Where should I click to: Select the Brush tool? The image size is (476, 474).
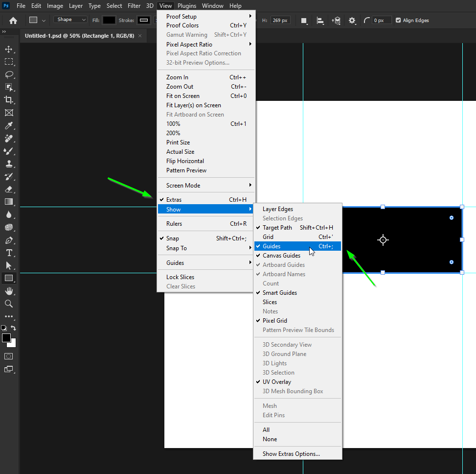(x=9, y=151)
